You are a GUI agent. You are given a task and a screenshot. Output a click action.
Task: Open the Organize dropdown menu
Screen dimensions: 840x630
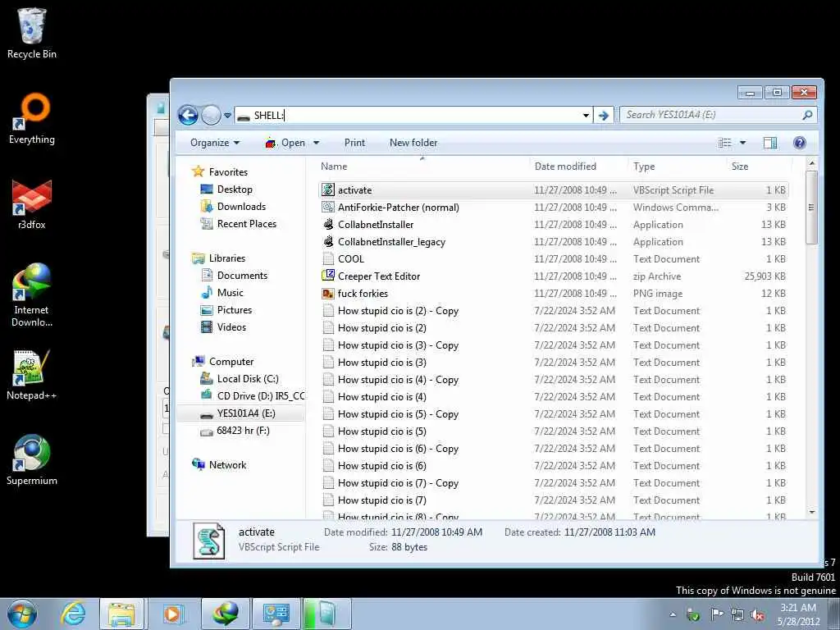[x=215, y=143]
